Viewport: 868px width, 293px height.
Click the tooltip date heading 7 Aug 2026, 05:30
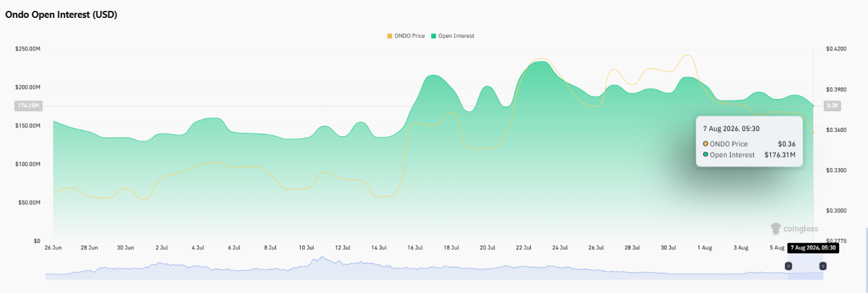pyautogui.click(x=731, y=129)
